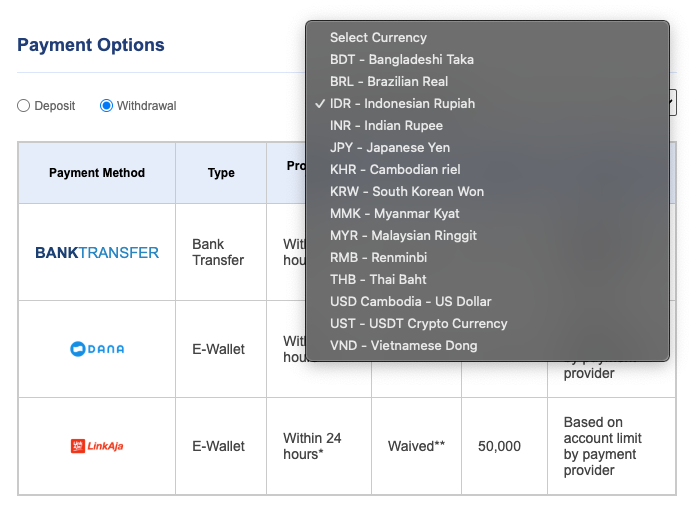Choose BDT - Bangladeshi Taka
This screenshot has width=690, height=505.
pyautogui.click(x=401, y=60)
